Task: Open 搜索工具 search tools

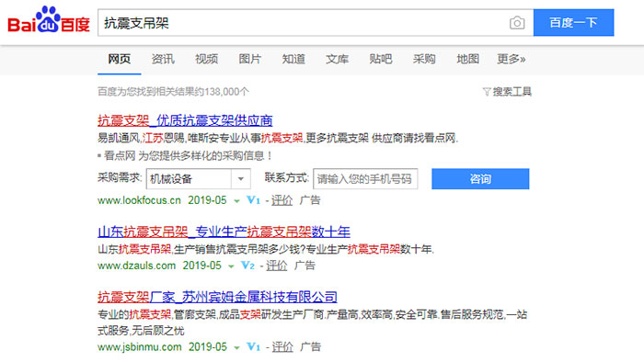Action: click(512, 92)
